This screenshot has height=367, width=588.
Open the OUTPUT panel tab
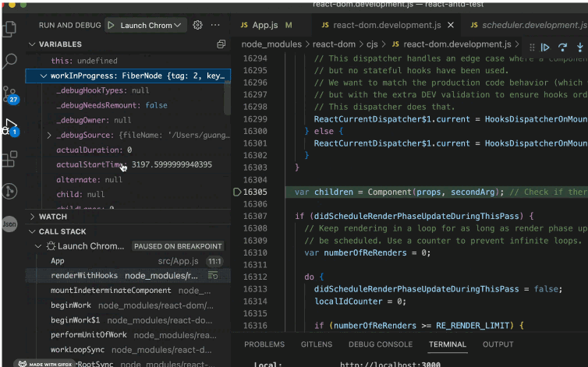point(498,344)
